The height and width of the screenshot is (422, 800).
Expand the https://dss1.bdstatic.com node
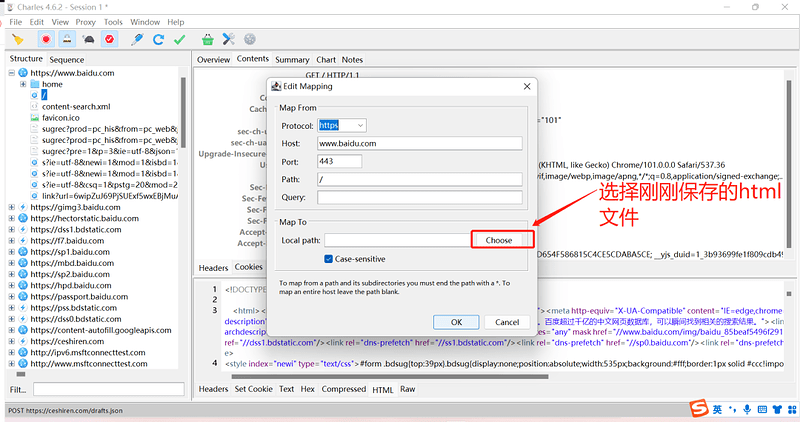click(11, 230)
